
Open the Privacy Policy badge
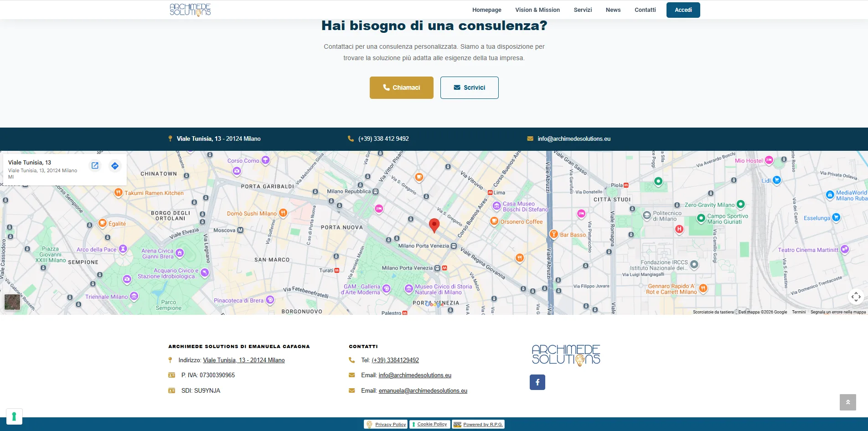coord(386,424)
